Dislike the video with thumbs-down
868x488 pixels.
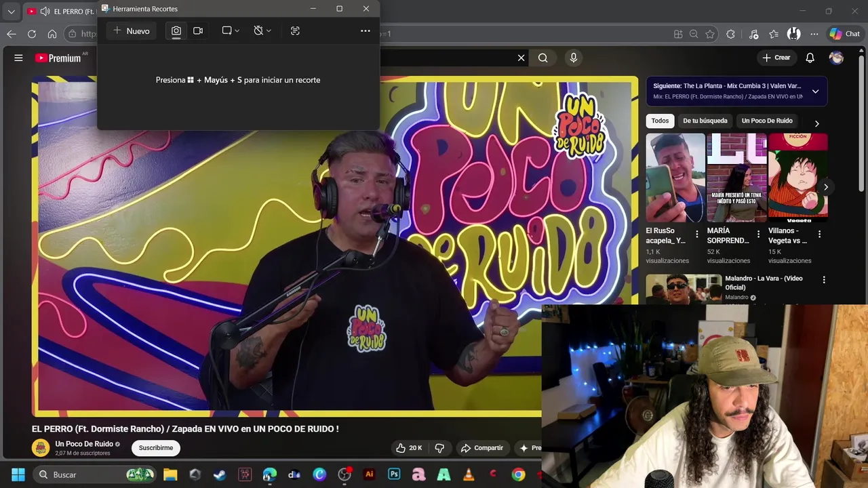tap(439, 448)
